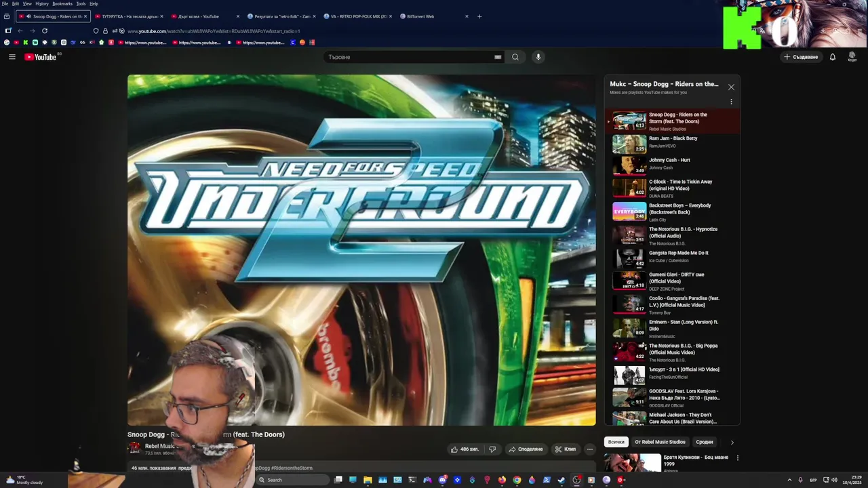Play Gangsta Rap Made Me Do It
The image size is (868, 488).
(x=671, y=258)
